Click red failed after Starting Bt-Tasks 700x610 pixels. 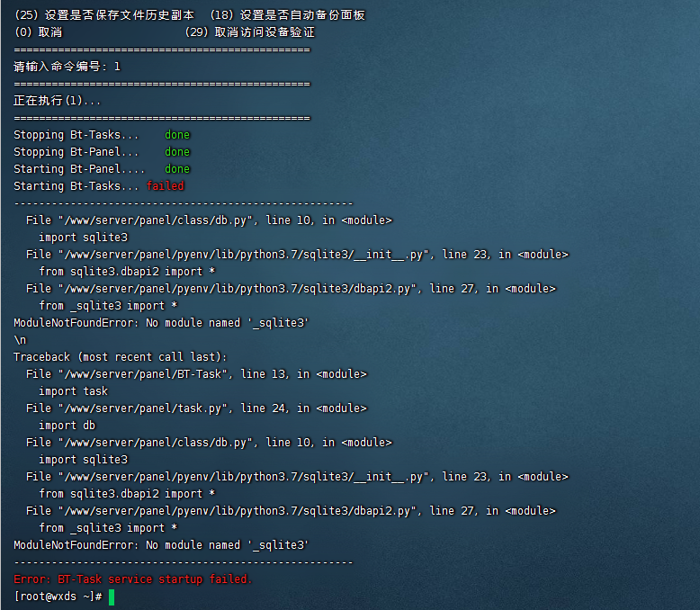click(x=166, y=185)
